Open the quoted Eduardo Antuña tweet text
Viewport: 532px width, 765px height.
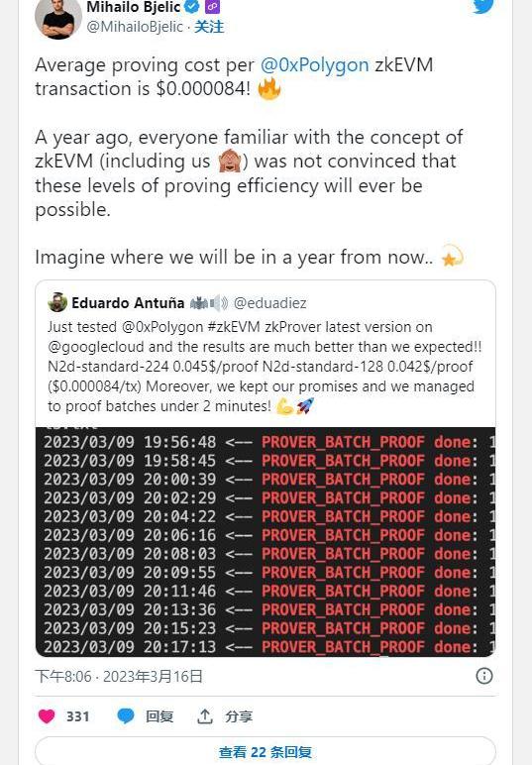(x=266, y=367)
